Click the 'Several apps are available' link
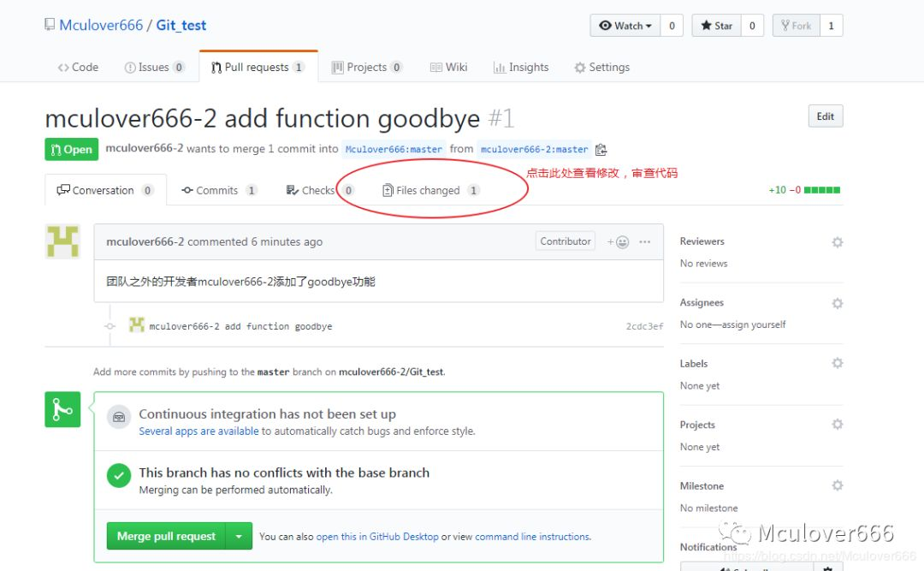 [x=198, y=431]
